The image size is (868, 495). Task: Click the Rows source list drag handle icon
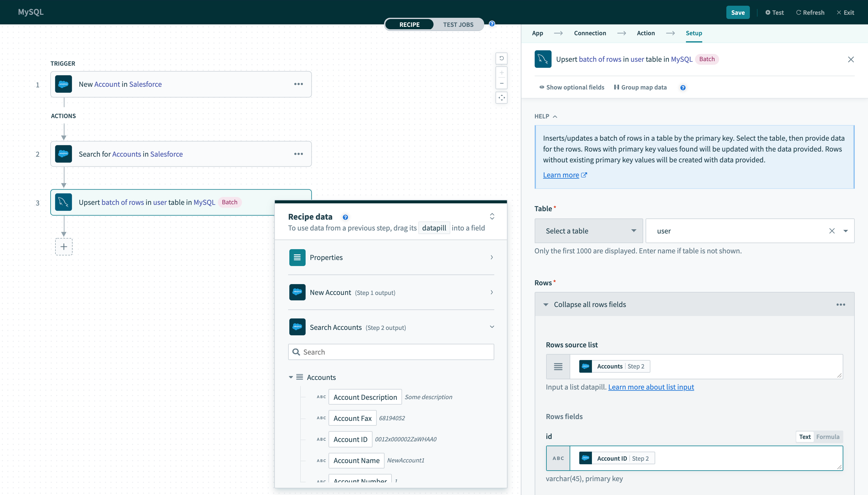557,366
